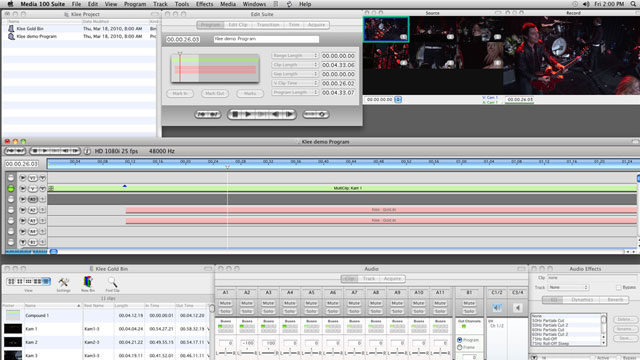The image size is (640, 360).
Task: Expand the V track disclosure arrow
Action: [x=22, y=189]
